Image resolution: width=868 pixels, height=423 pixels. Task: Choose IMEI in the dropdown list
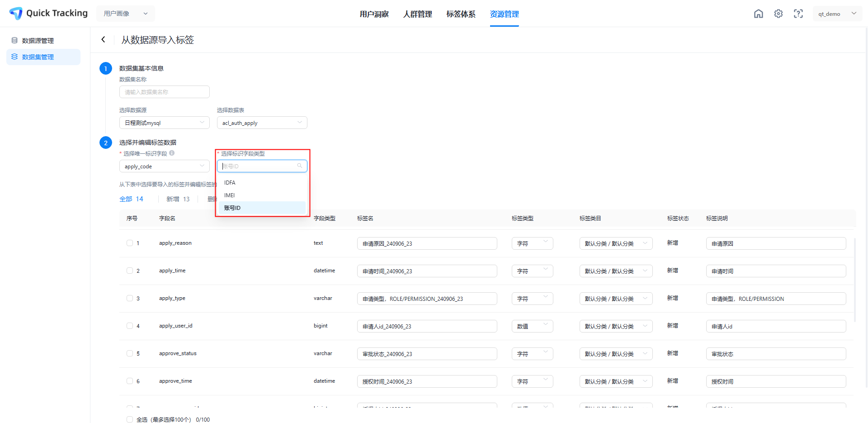click(262, 195)
